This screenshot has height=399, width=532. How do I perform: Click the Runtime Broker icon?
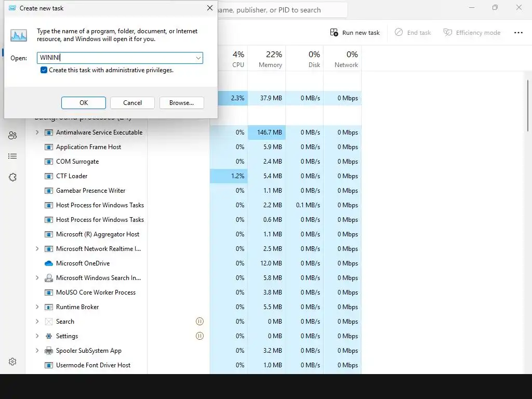[49, 307]
